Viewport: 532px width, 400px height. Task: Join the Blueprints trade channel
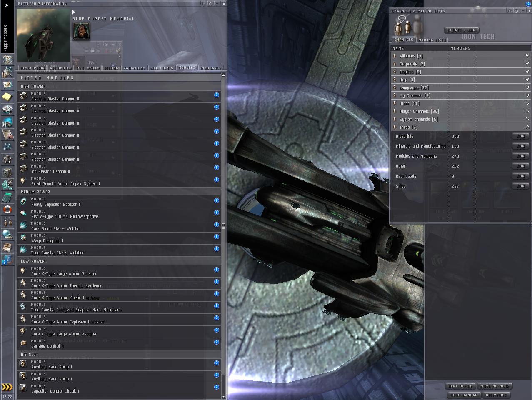click(x=520, y=136)
